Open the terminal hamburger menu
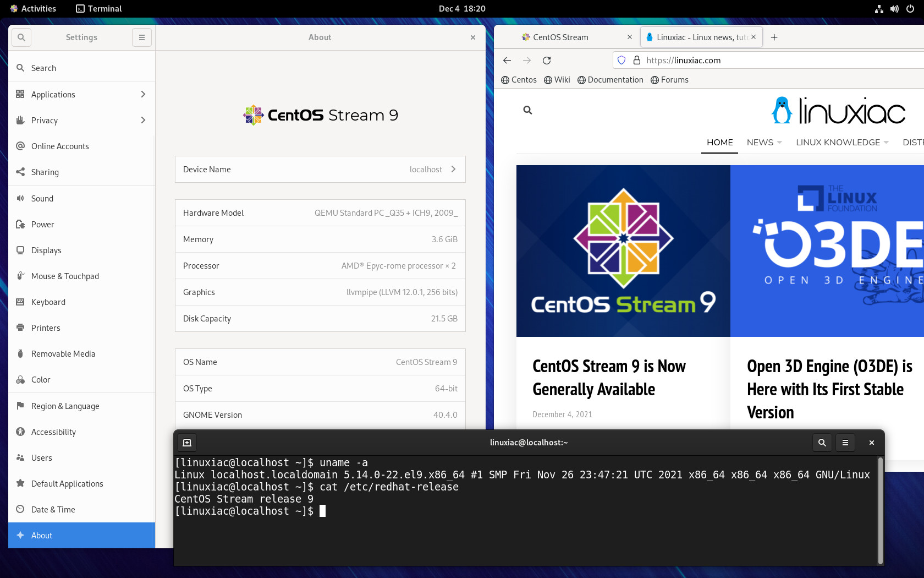 [845, 442]
